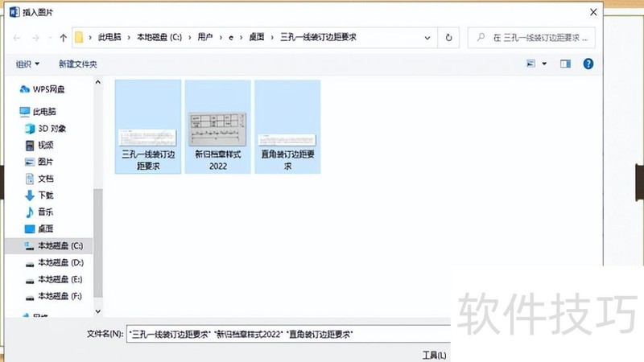Click the file name input field

point(288,334)
